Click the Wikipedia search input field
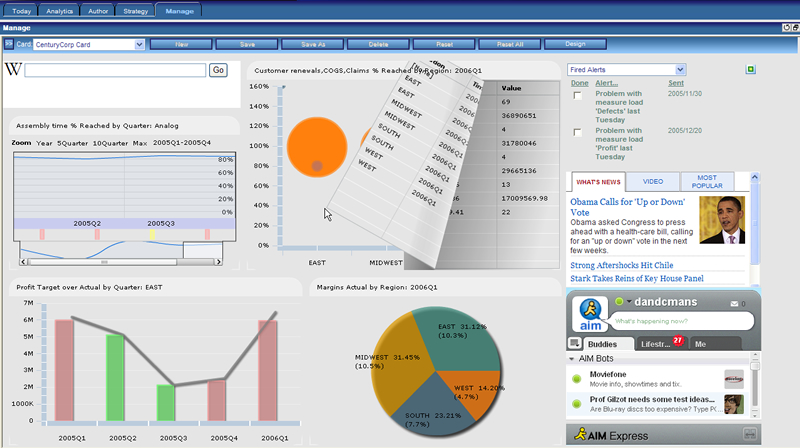The image size is (800, 448). [115, 70]
